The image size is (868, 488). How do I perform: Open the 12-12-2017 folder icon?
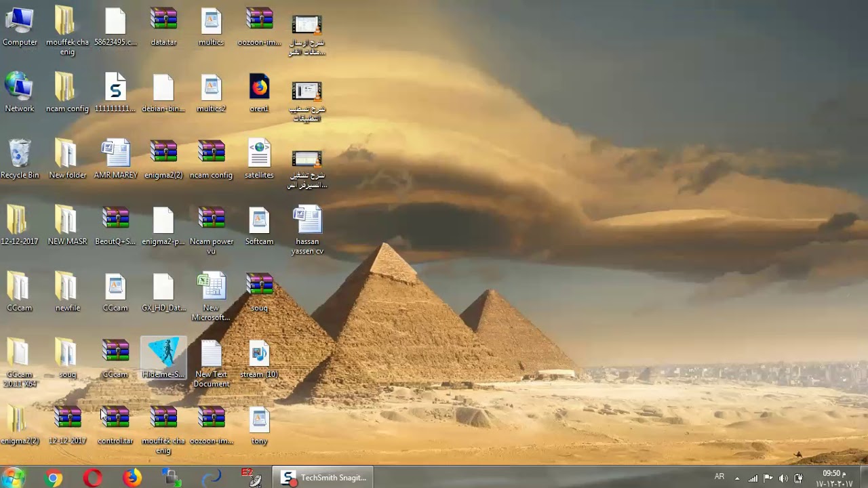[20, 226]
